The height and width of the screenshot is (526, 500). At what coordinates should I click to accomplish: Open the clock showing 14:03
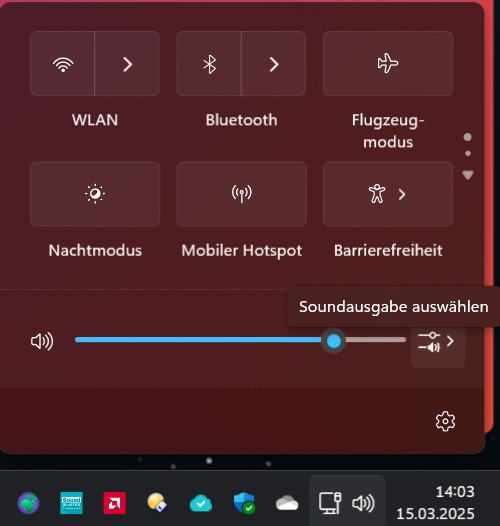point(455,492)
